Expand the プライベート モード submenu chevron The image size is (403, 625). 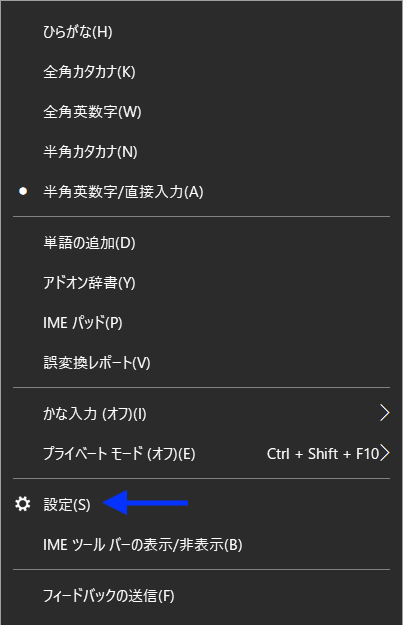(x=385, y=453)
